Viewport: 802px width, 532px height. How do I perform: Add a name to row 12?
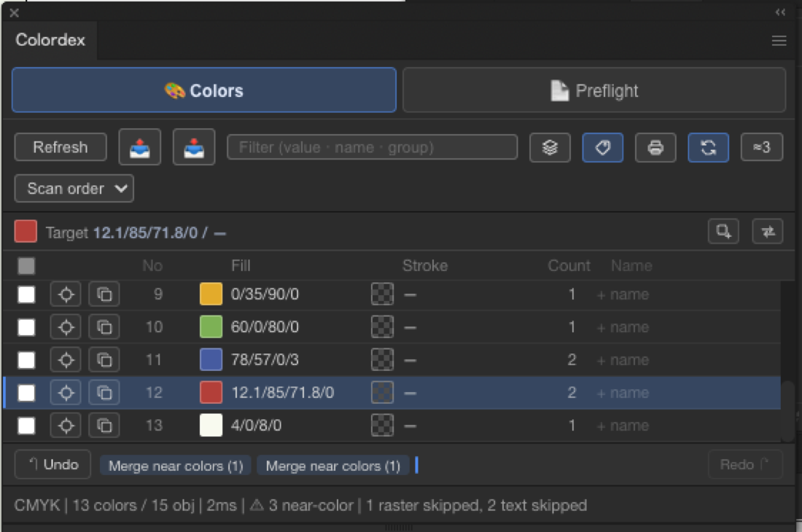623,393
